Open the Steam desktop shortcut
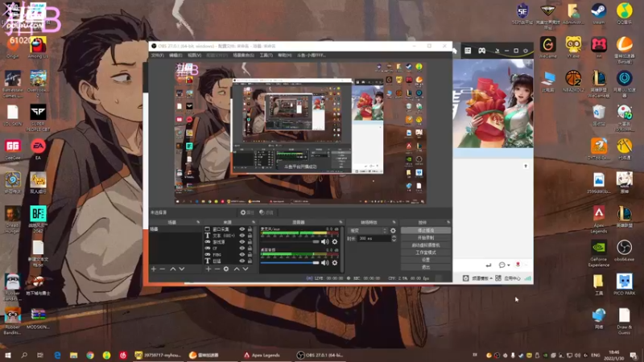Screen dimensions: 644x362 pyautogui.click(x=598, y=13)
